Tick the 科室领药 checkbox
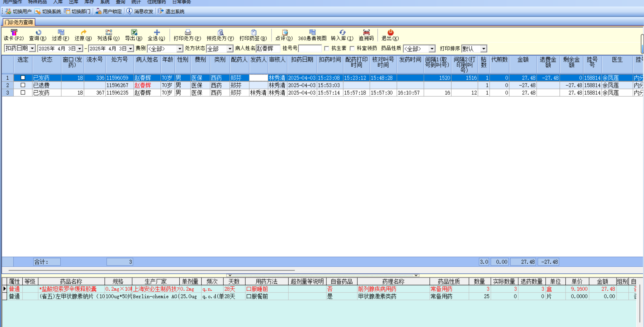 (x=352, y=48)
